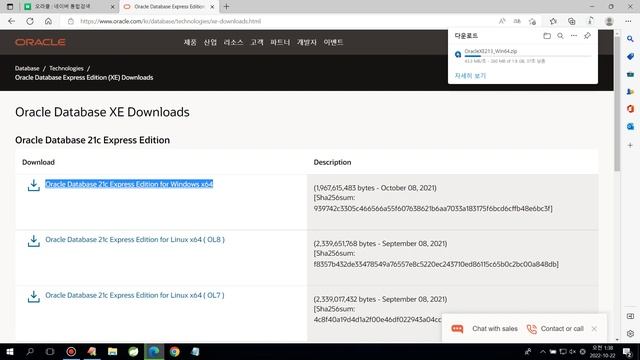Open the Edge sidebar tools briefcase icon

click(630, 74)
